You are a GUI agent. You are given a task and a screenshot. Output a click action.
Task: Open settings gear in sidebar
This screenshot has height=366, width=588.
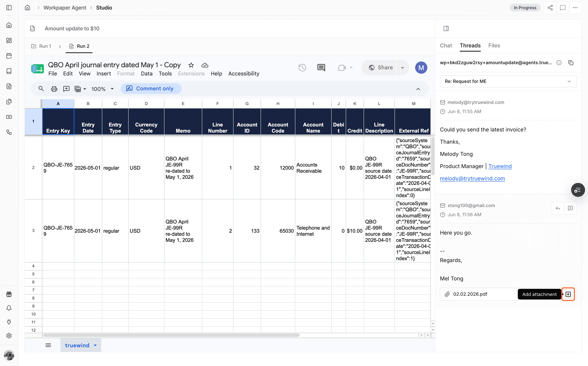coord(9,336)
